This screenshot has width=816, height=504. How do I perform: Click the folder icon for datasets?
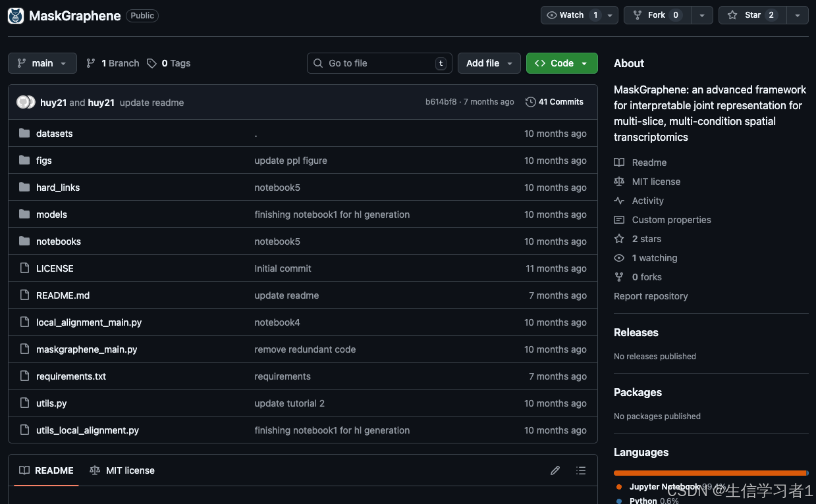(x=24, y=134)
